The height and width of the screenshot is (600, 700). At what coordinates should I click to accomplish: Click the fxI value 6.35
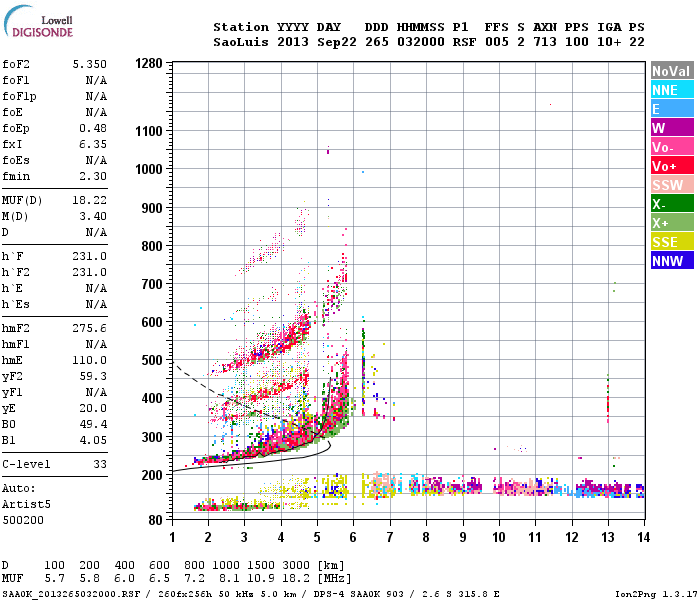coord(93,144)
